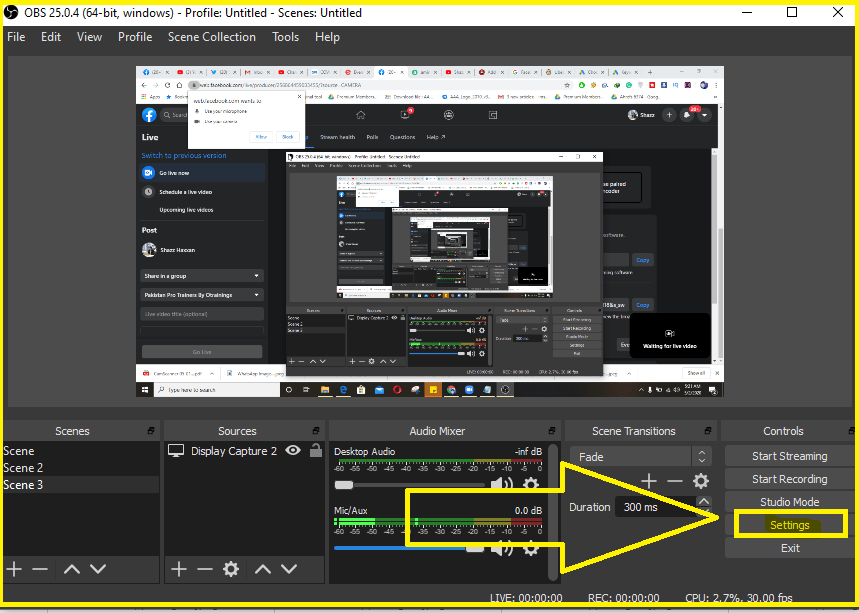Mute Desktop Audio with speaker icon
Screen dimensions: 859x613
click(x=501, y=484)
